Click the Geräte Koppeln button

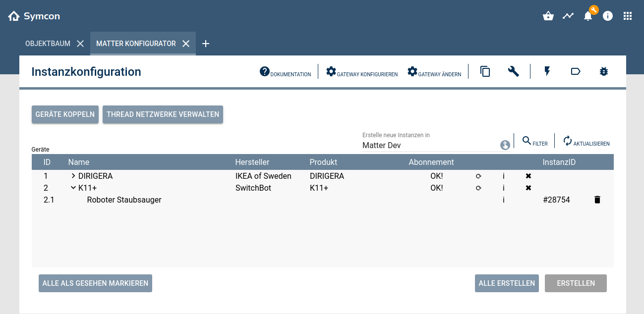tap(65, 114)
